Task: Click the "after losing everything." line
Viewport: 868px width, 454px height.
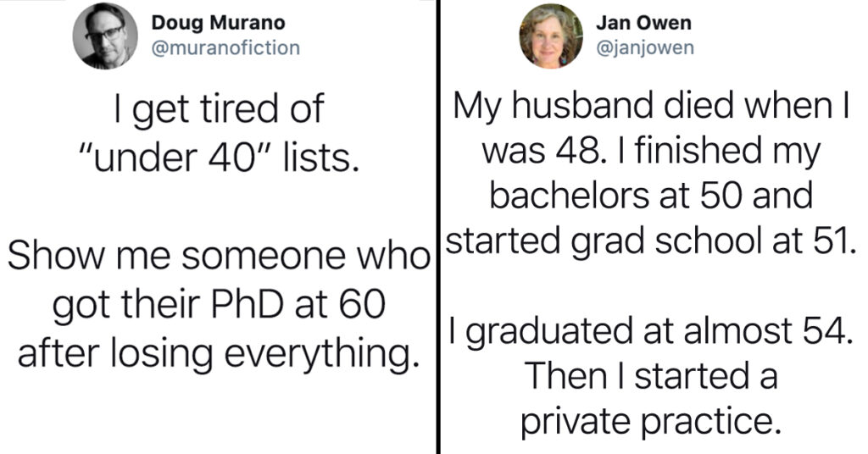Action: (x=218, y=354)
